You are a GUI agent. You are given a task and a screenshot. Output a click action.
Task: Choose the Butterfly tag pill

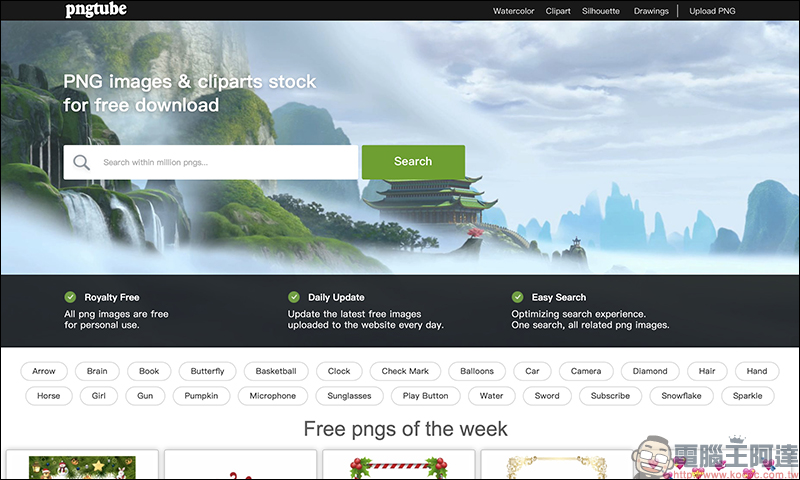pos(207,371)
